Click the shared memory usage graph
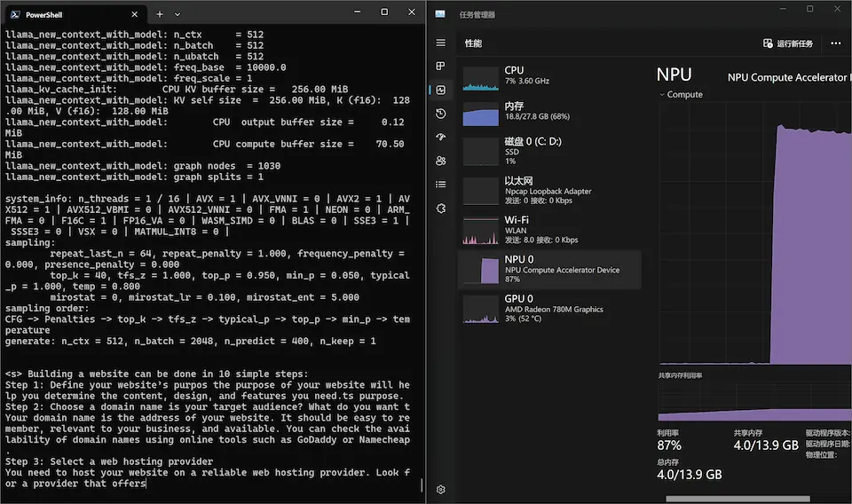 tap(755, 400)
